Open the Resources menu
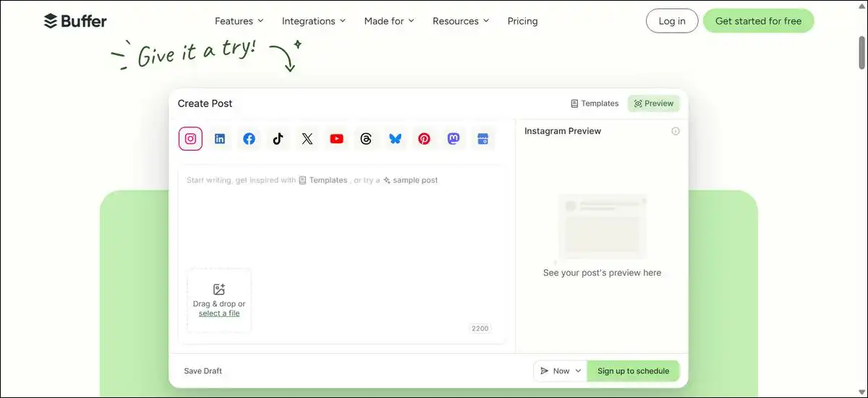This screenshot has width=868, height=398. (461, 21)
